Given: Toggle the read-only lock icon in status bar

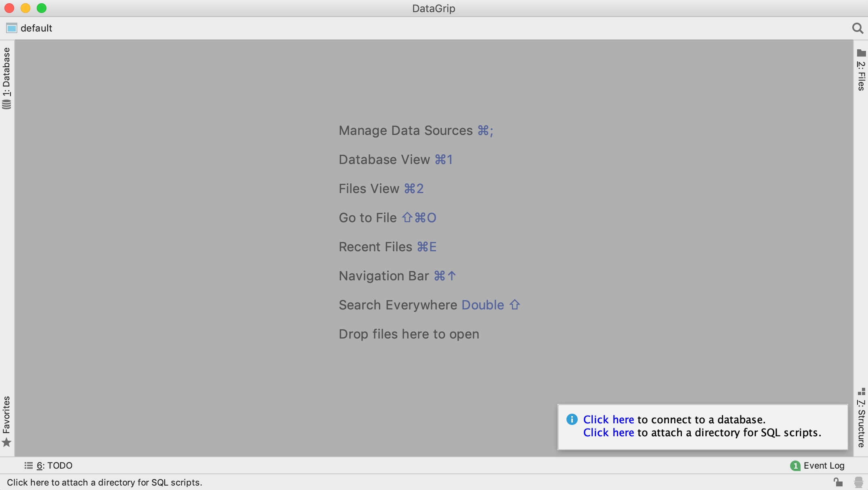Looking at the screenshot, I should 838,482.
